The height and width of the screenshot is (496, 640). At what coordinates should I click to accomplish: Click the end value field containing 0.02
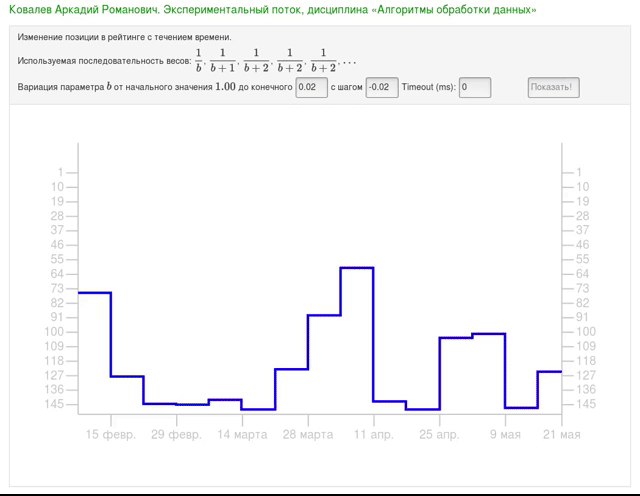[x=311, y=87]
